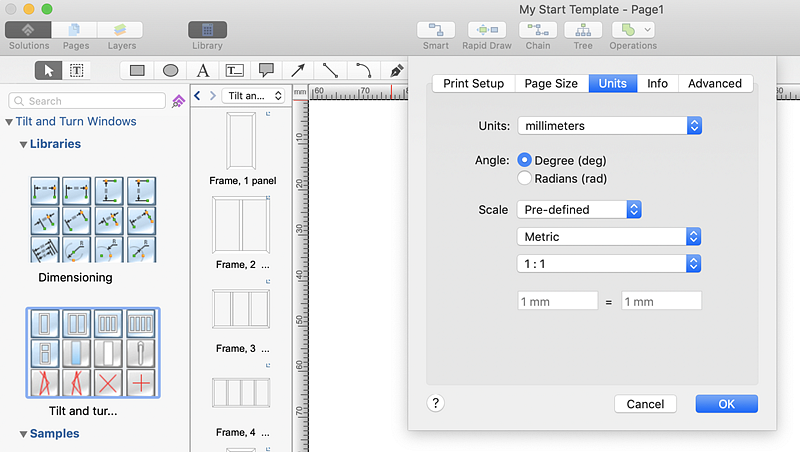Select the Rectangle shape tool
Image resolution: width=800 pixels, height=452 pixels.
[x=137, y=70]
